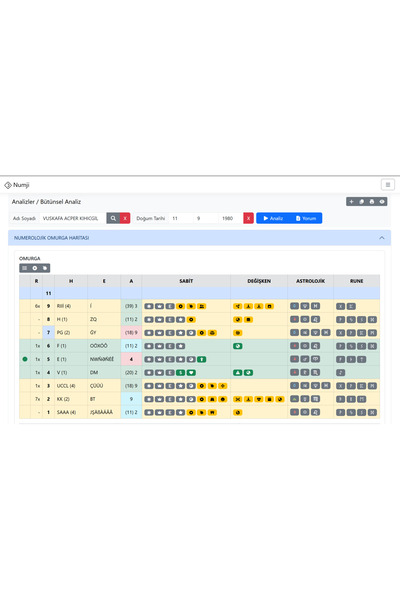Open the hamburger menu in the Numji navbar
This screenshot has width=400, height=600.
pos(388,185)
